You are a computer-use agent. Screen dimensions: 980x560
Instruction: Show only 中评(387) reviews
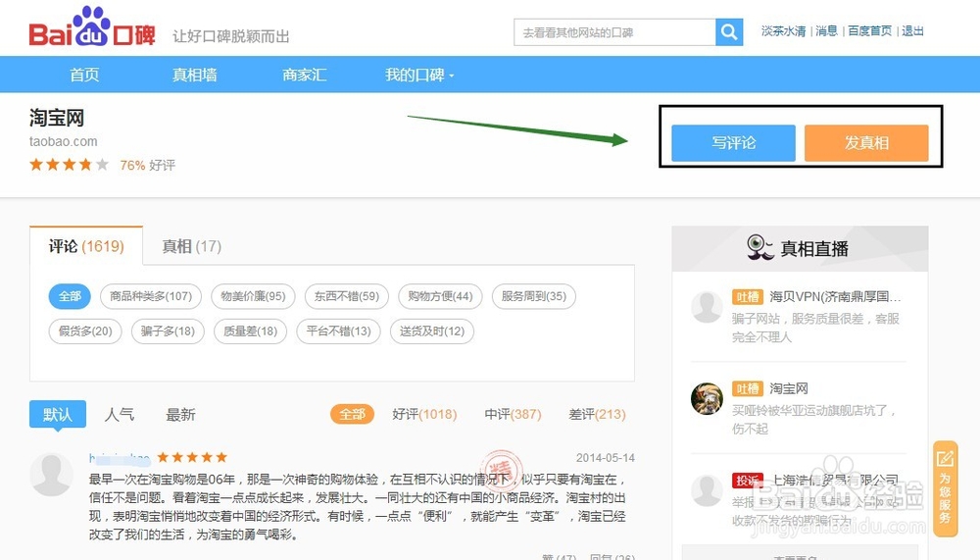(x=513, y=414)
